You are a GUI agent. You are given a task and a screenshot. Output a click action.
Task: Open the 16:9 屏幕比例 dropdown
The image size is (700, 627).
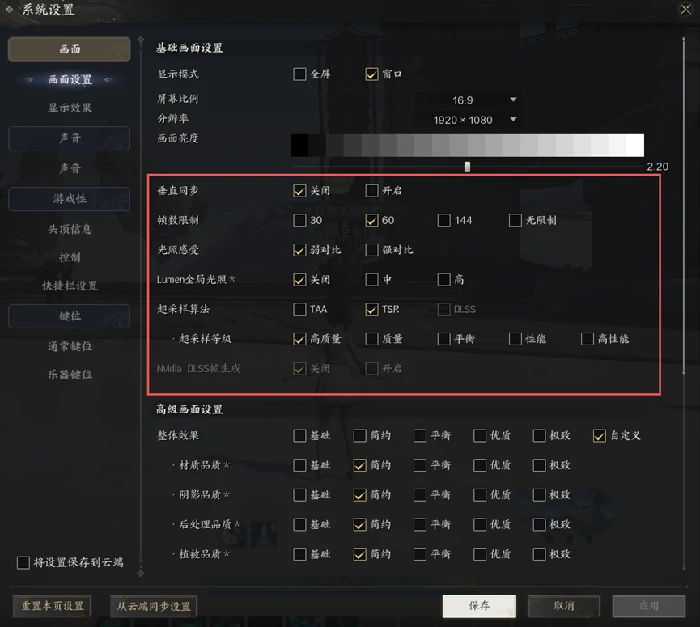click(467, 100)
